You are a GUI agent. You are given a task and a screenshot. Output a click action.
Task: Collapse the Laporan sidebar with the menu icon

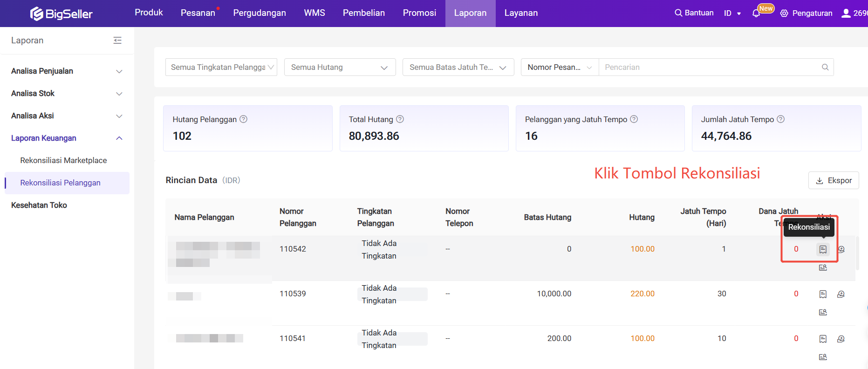tap(117, 41)
